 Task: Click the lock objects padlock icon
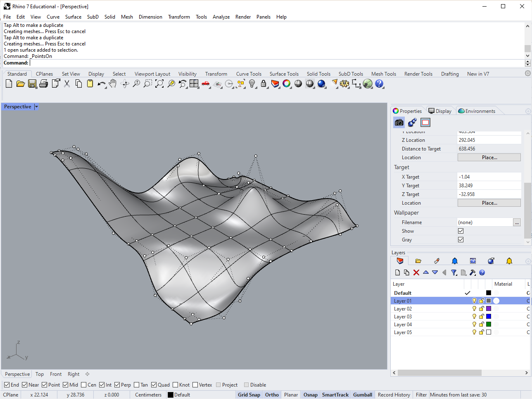264,84
